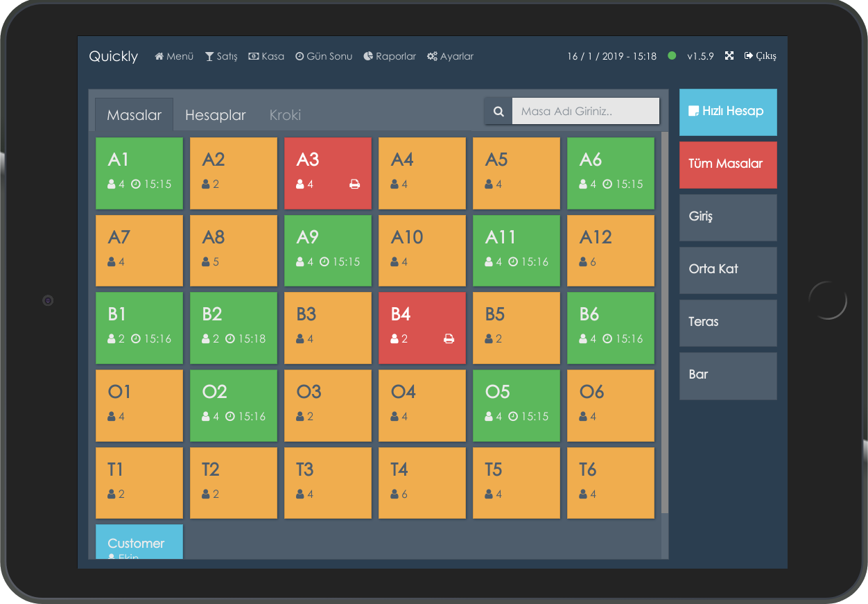This screenshot has height=604, width=868.
Task: Open the Menü home icon
Action: click(x=158, y=56)
